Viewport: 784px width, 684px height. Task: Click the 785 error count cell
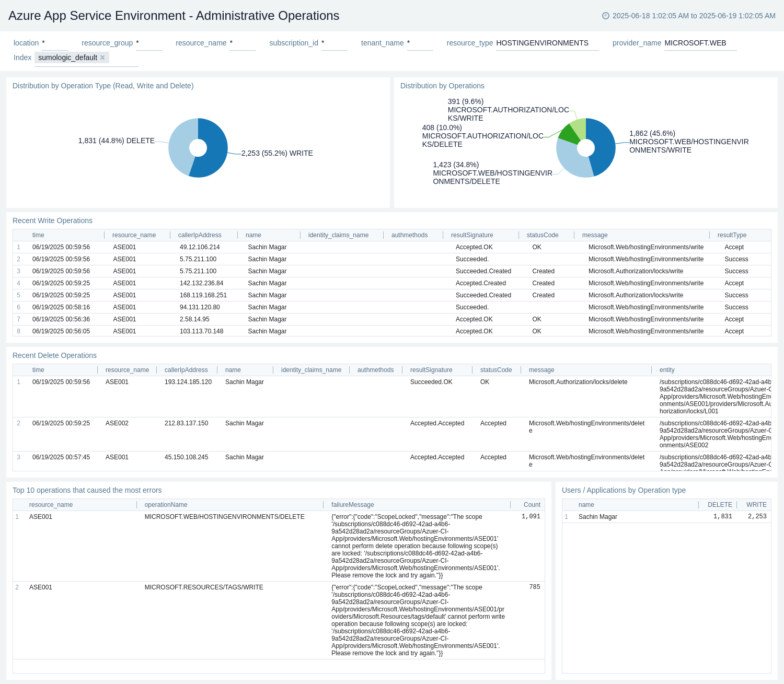click(x=535, y=587)
